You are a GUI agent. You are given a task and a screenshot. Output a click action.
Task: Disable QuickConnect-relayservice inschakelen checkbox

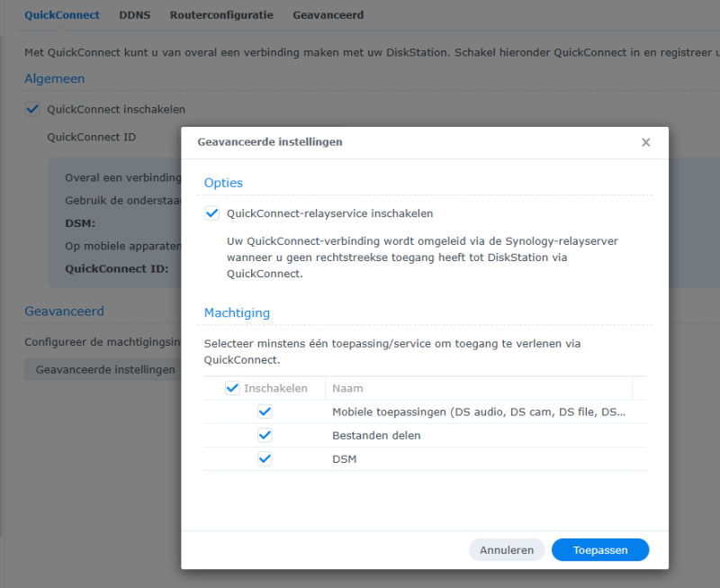pyautogui.click(x=212, y=213)
